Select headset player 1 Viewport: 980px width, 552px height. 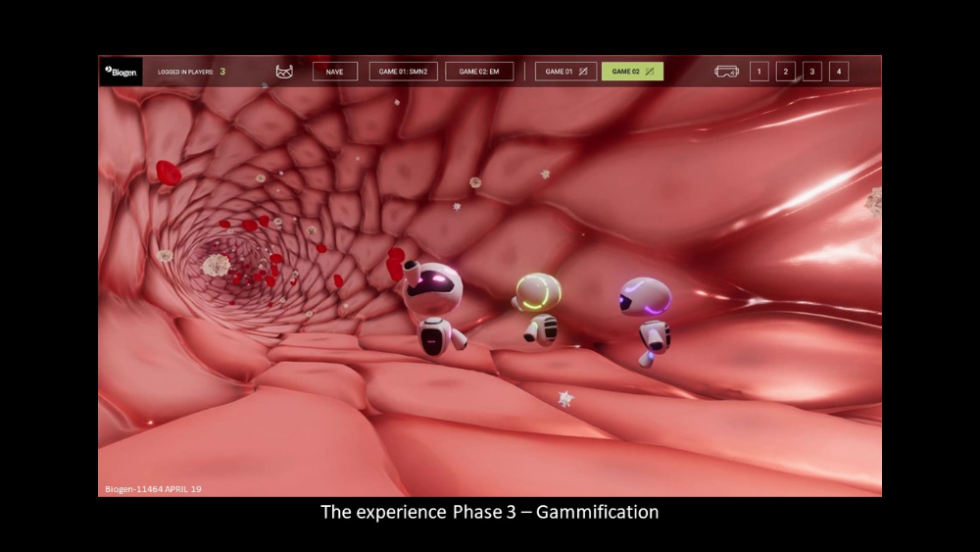point(759,72)
